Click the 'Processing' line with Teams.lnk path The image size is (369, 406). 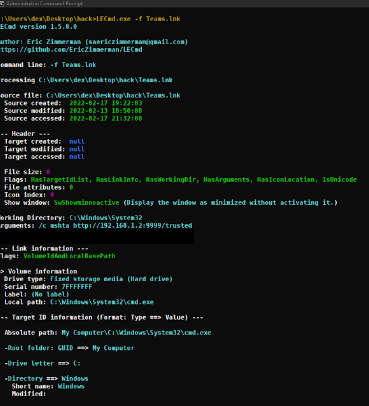[x=86, y=80]
